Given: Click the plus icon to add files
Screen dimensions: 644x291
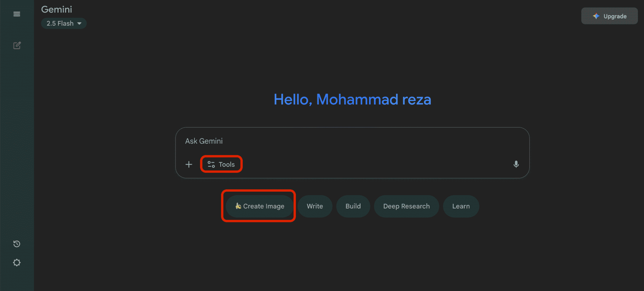Looking at the screenshot, I should click(189, 164).
